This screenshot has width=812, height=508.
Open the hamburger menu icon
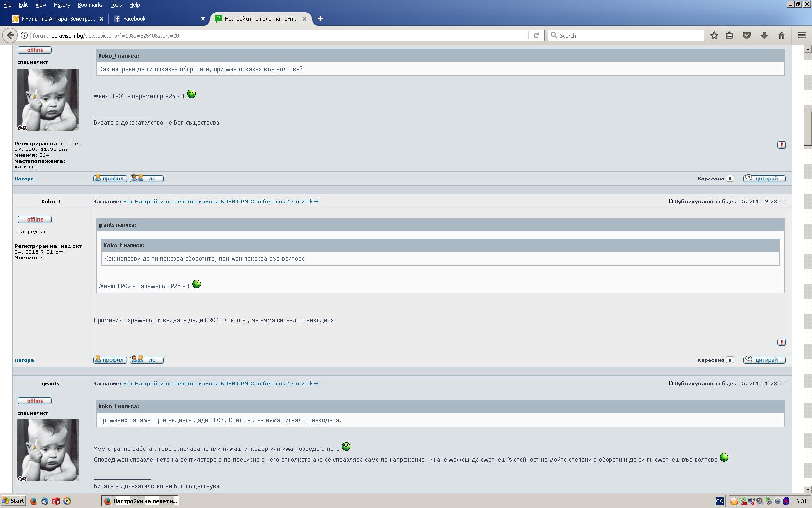tap(801, 35)
